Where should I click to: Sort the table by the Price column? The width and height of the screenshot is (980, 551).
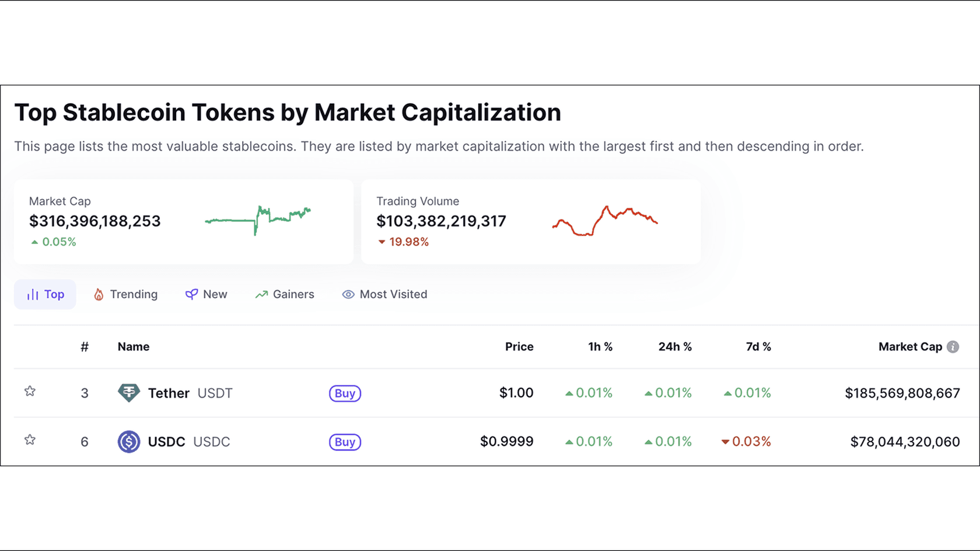tap(519, 347)
